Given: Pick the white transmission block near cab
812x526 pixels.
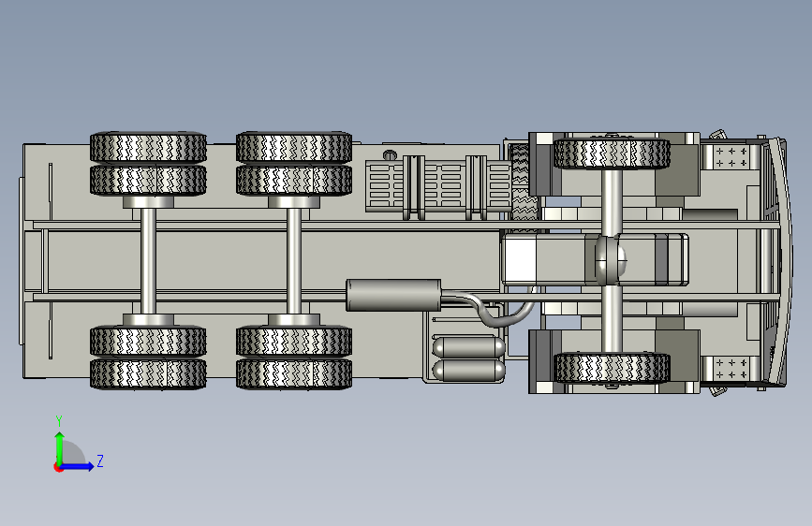Looking at the screenshot, I should [x=520, y=259].
